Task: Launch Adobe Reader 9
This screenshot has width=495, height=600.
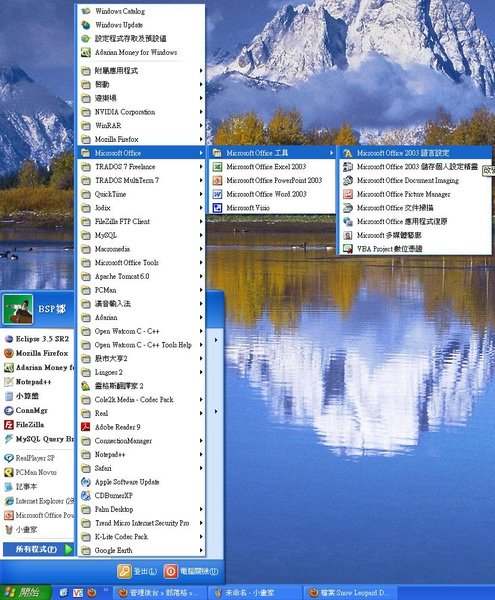Action: pyautogui.click(x=141, y=427)
